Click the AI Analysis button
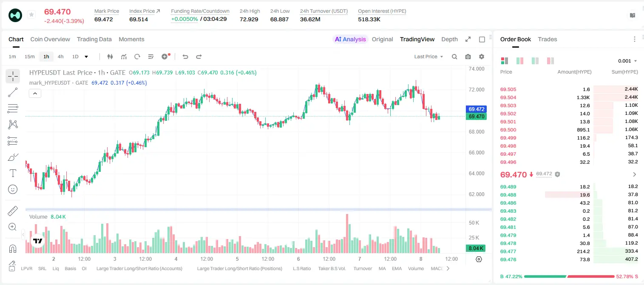 coord(350,39)
